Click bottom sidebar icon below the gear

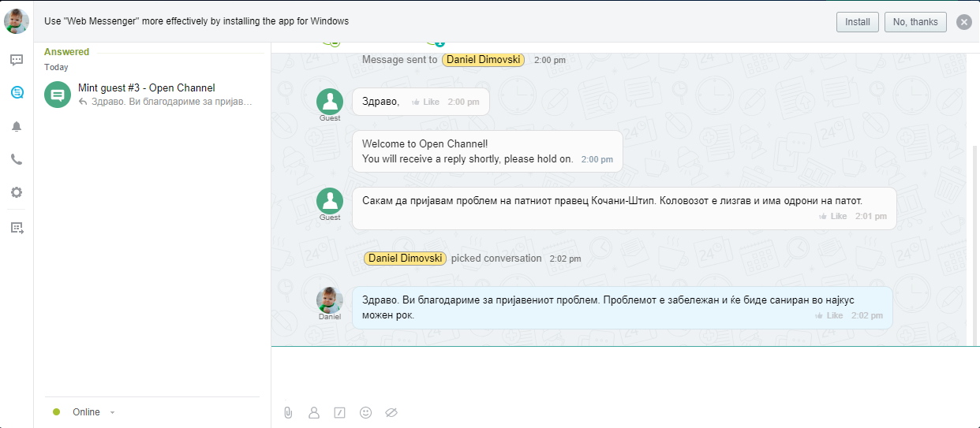17,228
